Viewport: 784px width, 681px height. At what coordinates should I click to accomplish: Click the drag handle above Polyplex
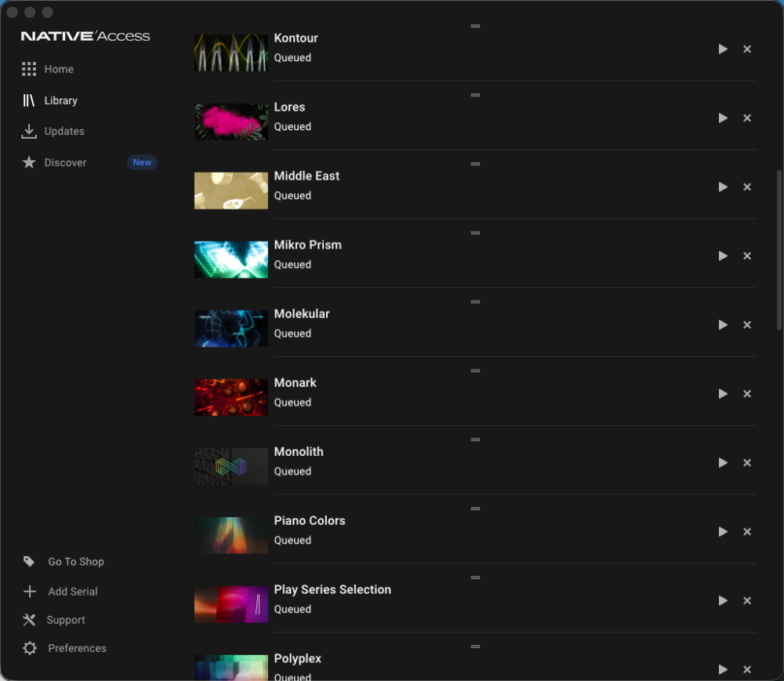pyautogui.click(x=475, y=647)
